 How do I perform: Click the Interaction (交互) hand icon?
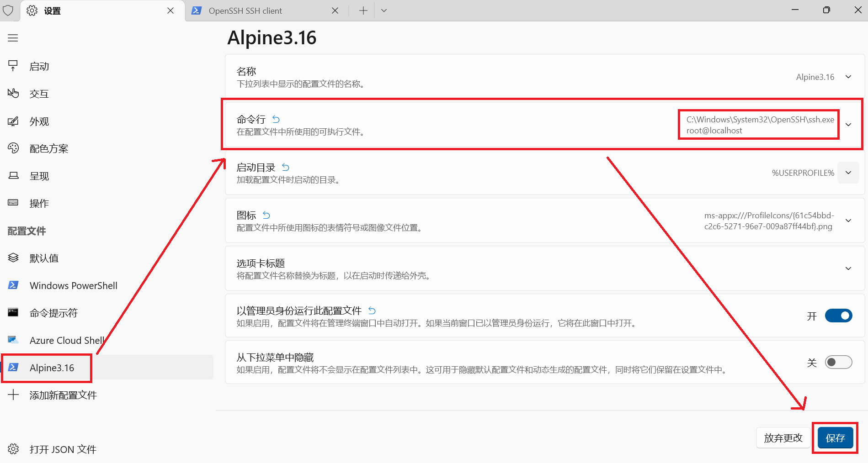click(13, 94)
